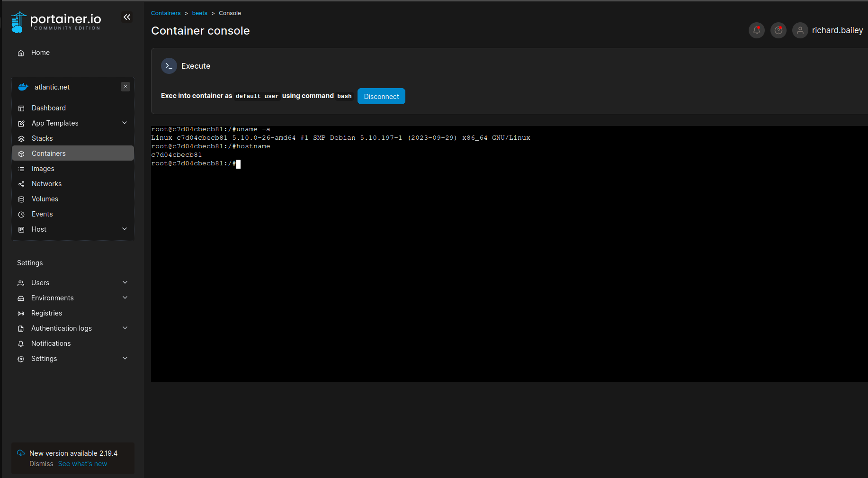Click inside the terminal at the cursor prompt
Screen dimensions: 868x478
(x=238, y=164)
